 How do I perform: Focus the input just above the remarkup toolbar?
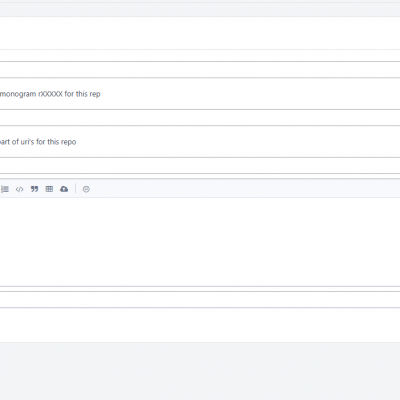200,166
